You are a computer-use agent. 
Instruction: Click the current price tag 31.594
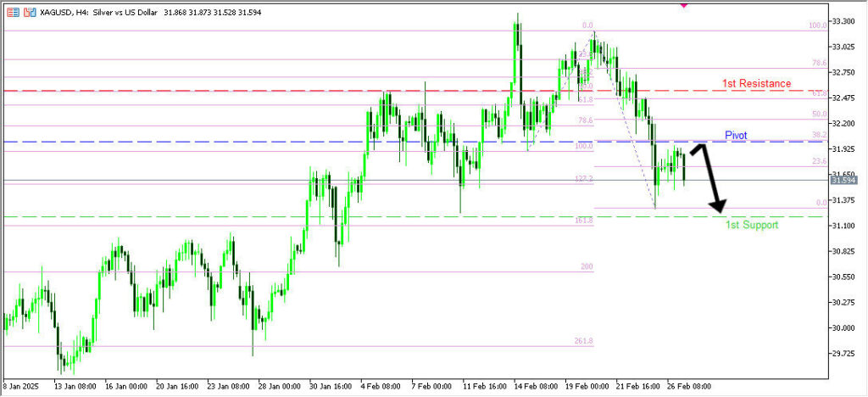coord(843,180)
